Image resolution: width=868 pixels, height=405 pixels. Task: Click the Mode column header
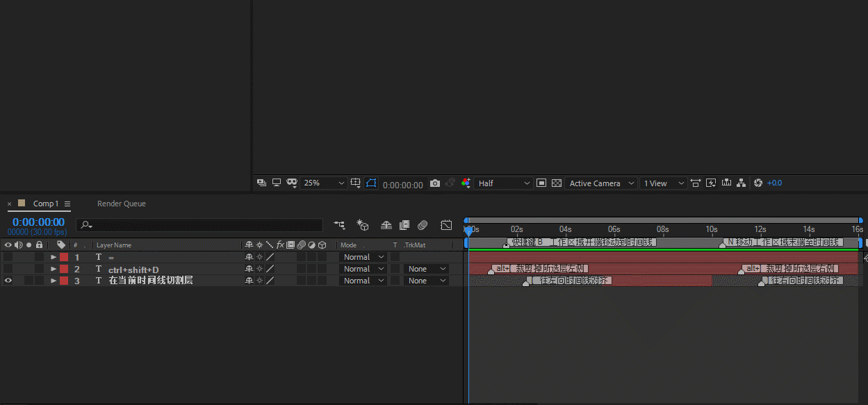[x=349, y=245]
